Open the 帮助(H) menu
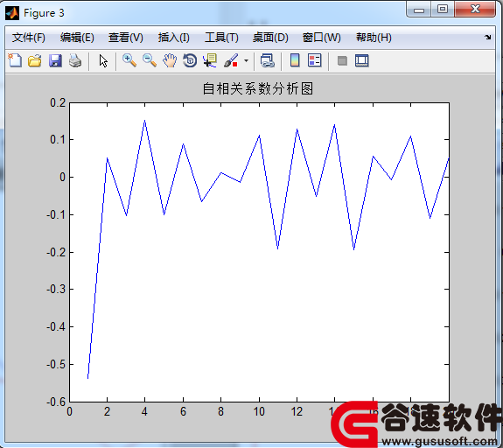This screenshot has height=448, width=503. pos(374,38)
